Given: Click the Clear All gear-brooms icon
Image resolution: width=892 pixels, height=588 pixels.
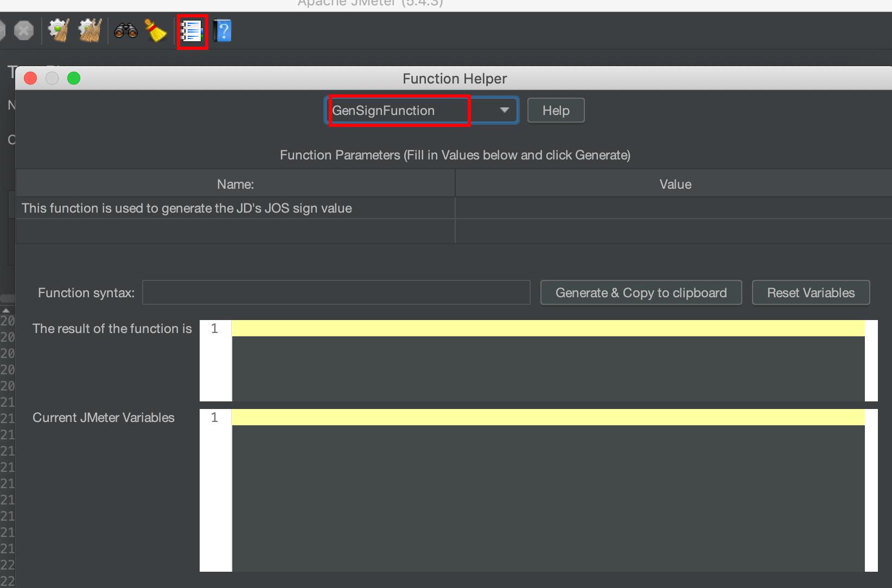Looking at the screenshot, I should [x=90, y=30].
